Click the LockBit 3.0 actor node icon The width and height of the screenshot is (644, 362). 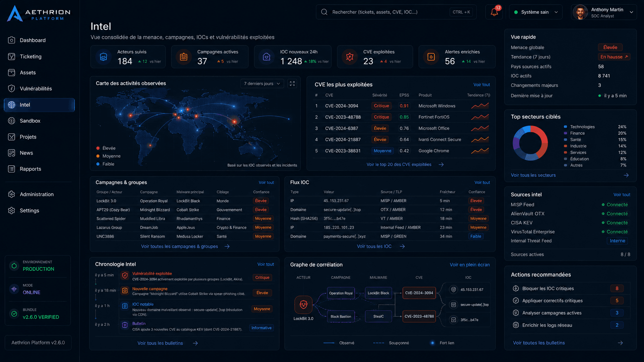(x=304, y=305)
